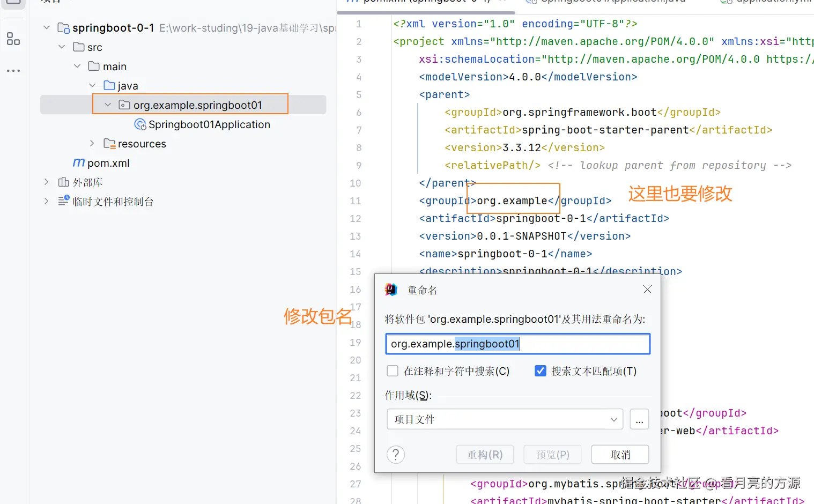Enable search in comments and strings checkbox
814x504 pixels.
click(393, 371)
